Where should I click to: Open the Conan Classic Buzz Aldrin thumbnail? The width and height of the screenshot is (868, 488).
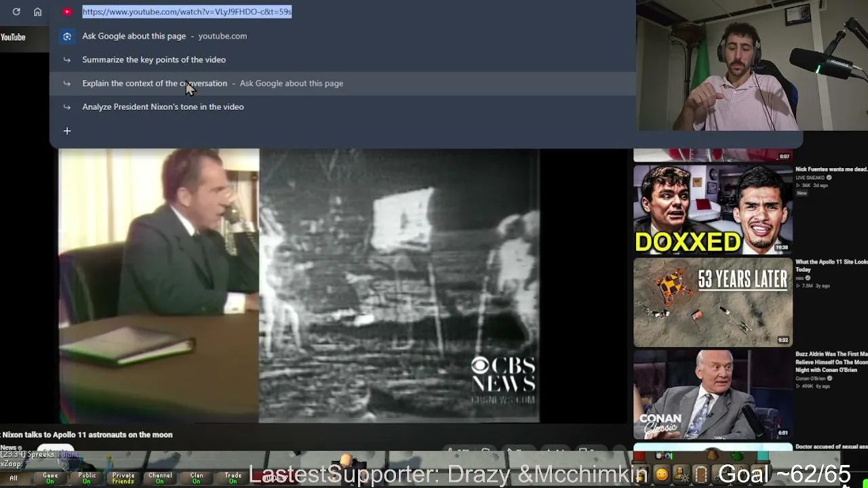(x=713, y=394)
